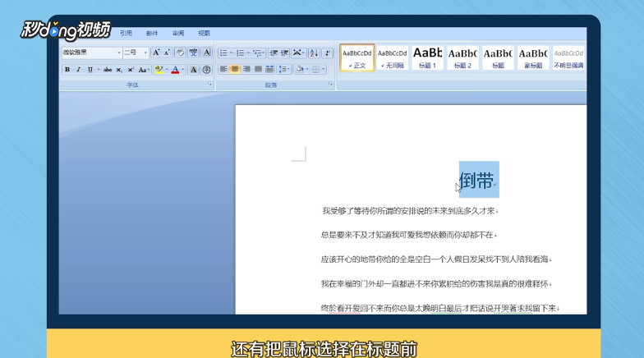
Task: Place cursor in line 总是要来不及才知道
Action: point(409,235)
